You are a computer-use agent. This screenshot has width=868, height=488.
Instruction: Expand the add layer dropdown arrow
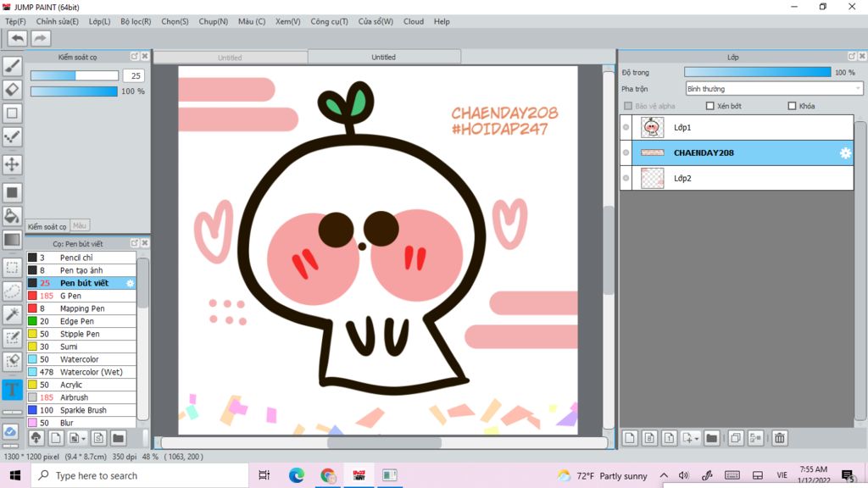click(x=697, y=439)
